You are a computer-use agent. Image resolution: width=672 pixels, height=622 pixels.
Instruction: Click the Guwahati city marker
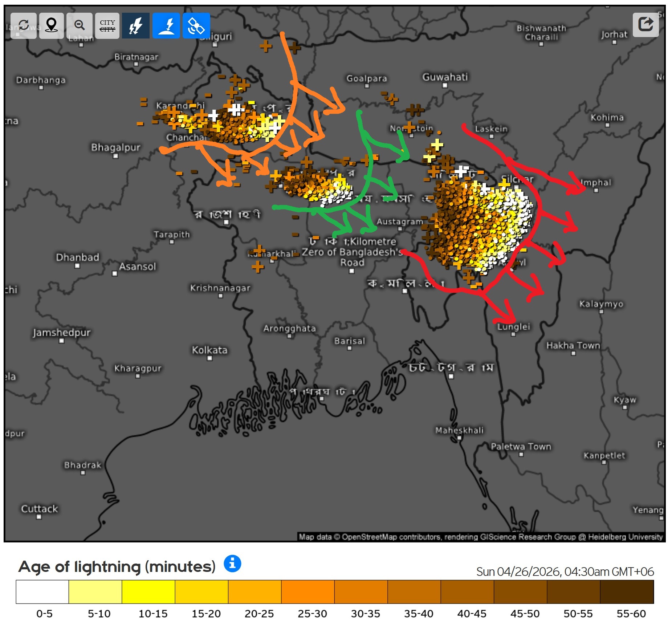coord(445,86)
